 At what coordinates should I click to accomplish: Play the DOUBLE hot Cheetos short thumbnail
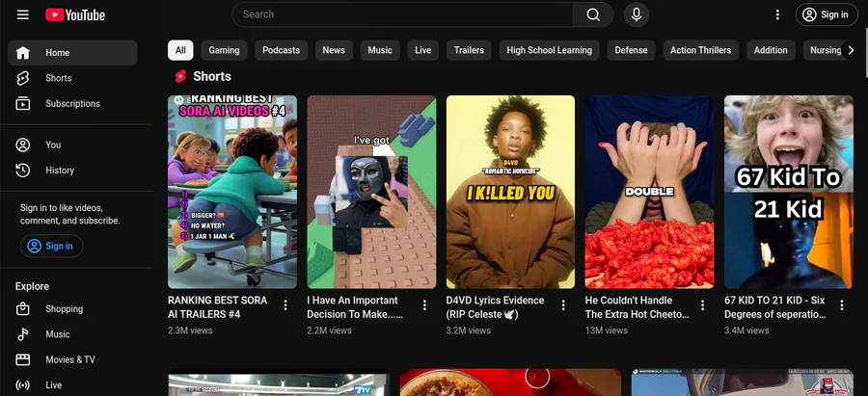point(649,192)
